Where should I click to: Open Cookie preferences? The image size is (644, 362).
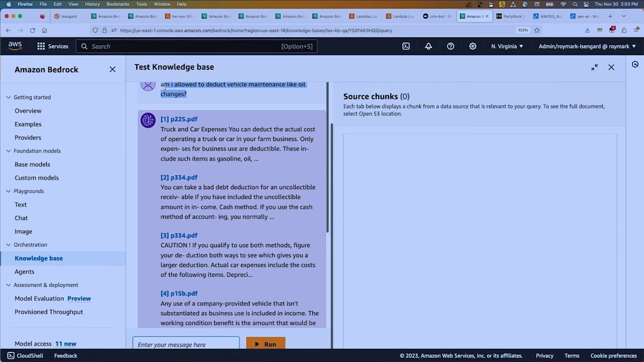point(613,356)
